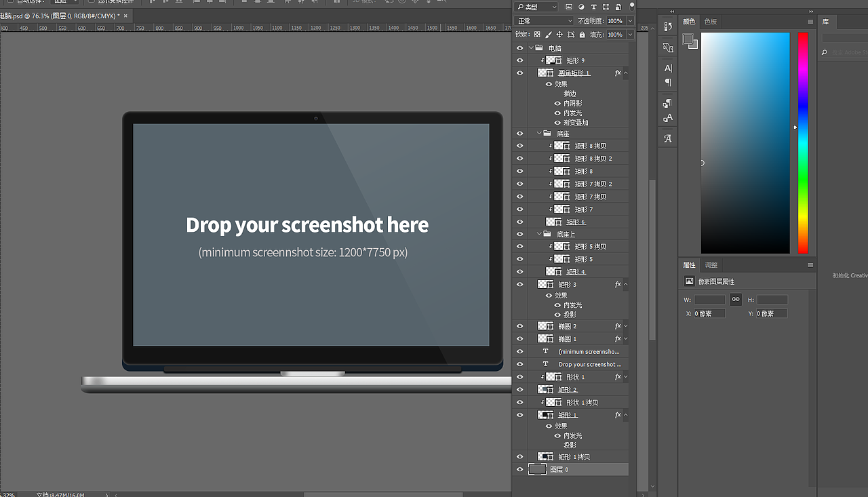Viewport: 868px width, 497px height.
Task: Lock all with the padlock icon
Action: [x=581, y=35]
